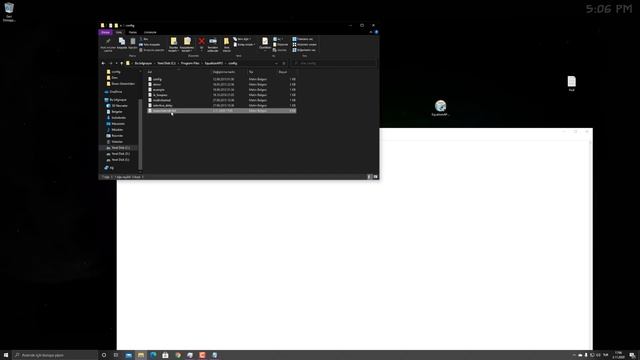Go back with the navigation Back arrow
This screenshot has width=640, height=360.
click(103, 63)
